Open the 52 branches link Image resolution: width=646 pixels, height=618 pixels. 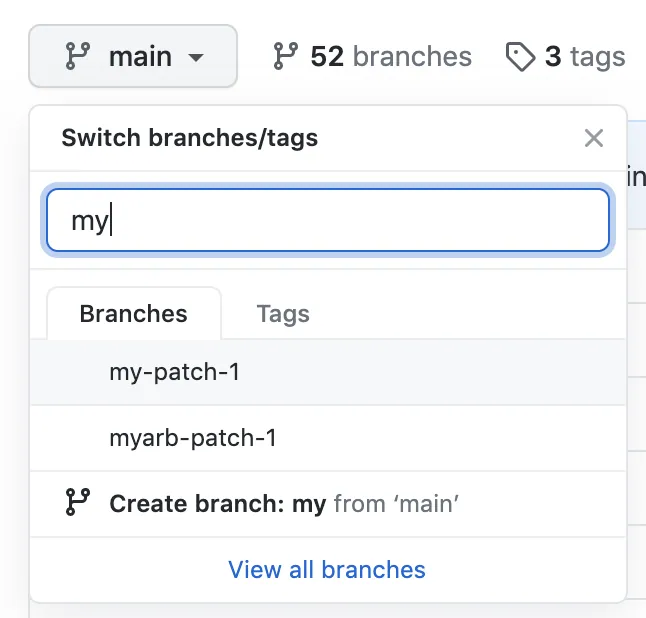point(390,57)
